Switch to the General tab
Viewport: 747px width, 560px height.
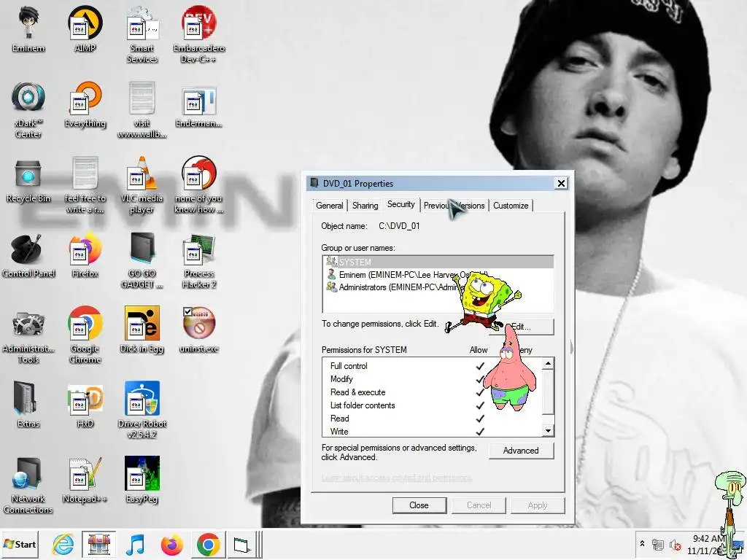tap(329, 206)
